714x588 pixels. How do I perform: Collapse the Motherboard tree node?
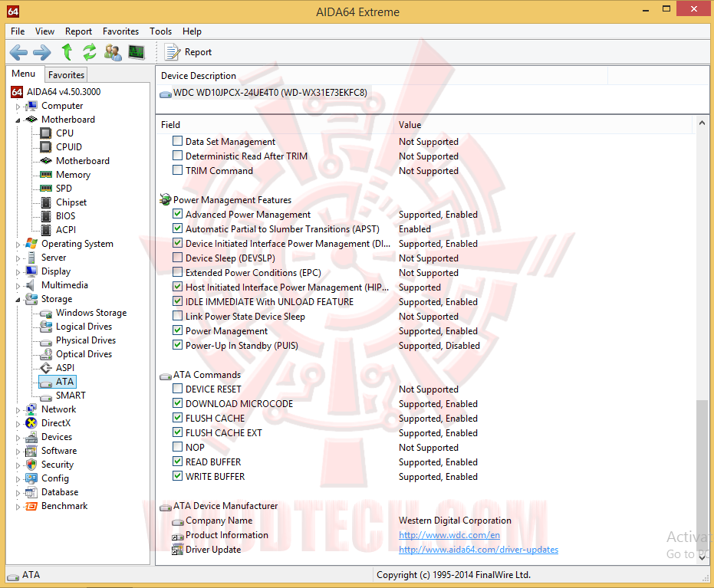pyautogui.click(x=18, y=120)
